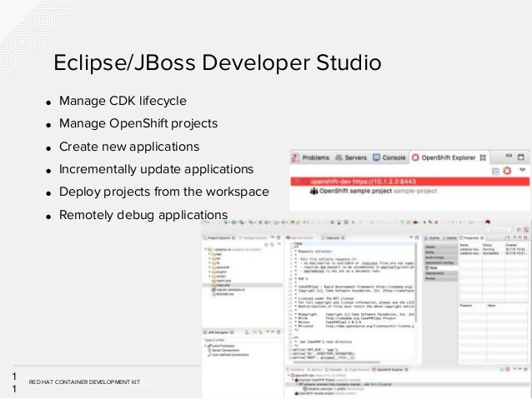
Task: Click the Problems tab icon
Action: [295, 157]
